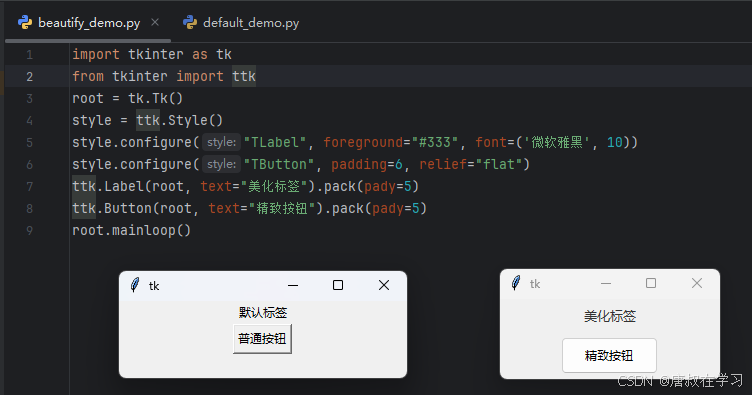Click line number 9 in the gutter
Viewport: 752px width, 395px height.
coord(30,231)
